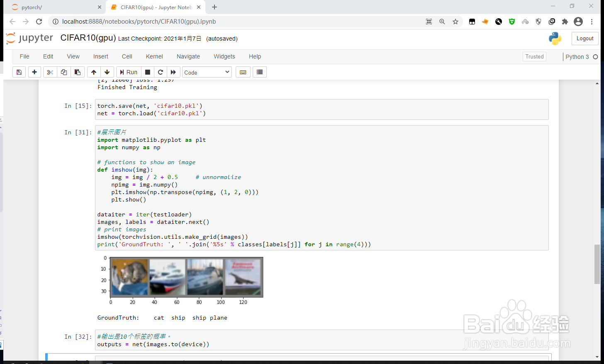This screenshot has width=604, height=364.
Task: Open the Navigate menu
Action: click(x=188, y=56)
